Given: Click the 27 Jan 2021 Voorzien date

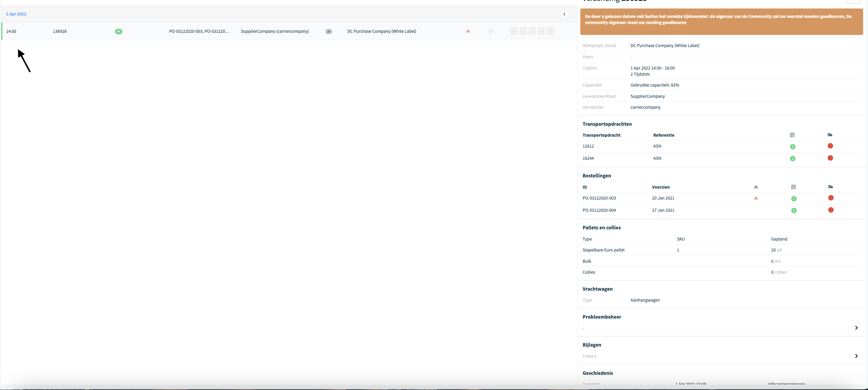Looking at the screenshot, I should coord(663,210).
